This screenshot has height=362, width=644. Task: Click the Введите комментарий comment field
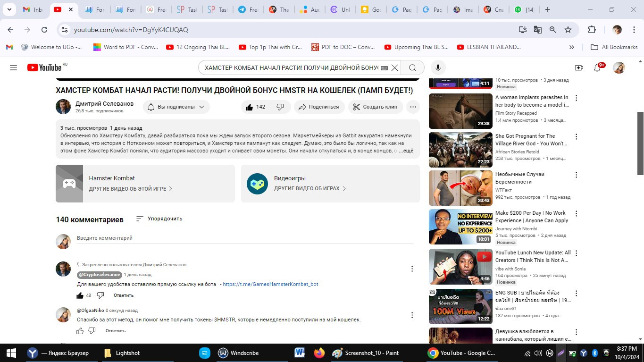point(245,238)
